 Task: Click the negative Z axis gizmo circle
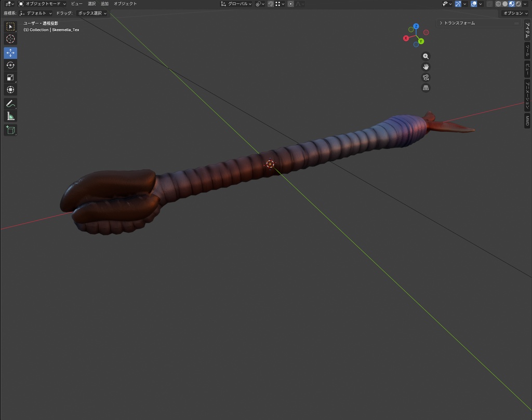click(416, 45)
